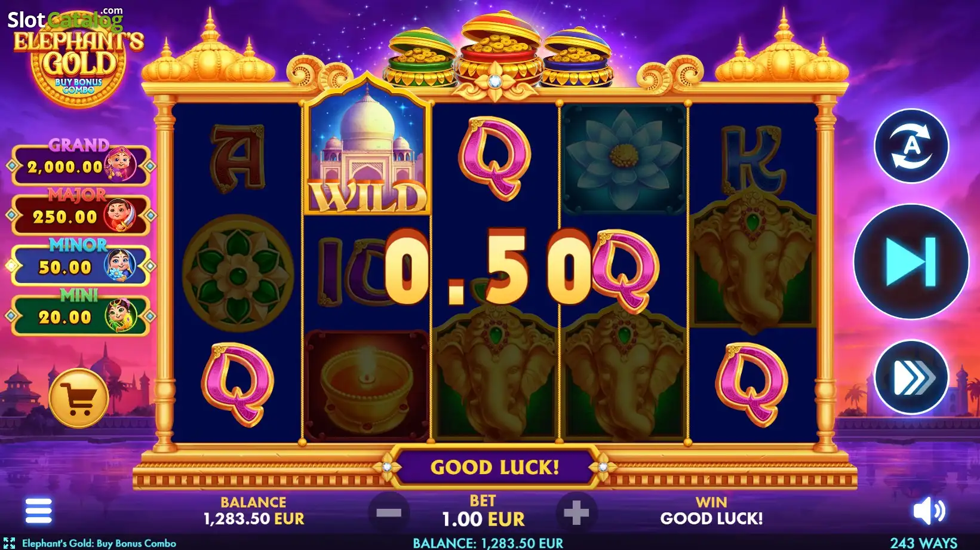Click the blue coin pot on the right
This screenshot has height=550, width=980.
[577, 58]
